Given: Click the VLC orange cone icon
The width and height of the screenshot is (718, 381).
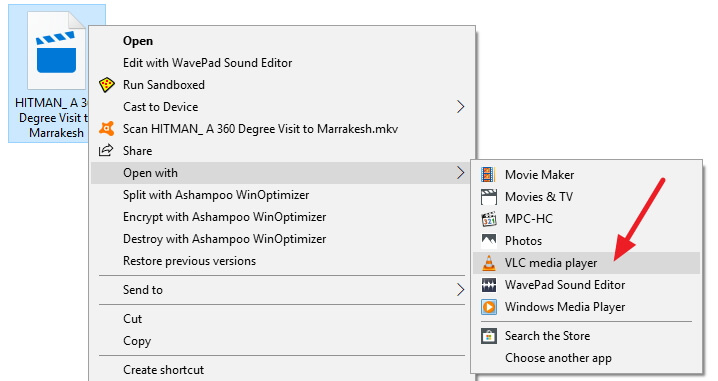Looking at the screenshot, I should click(x=489, y=262).
